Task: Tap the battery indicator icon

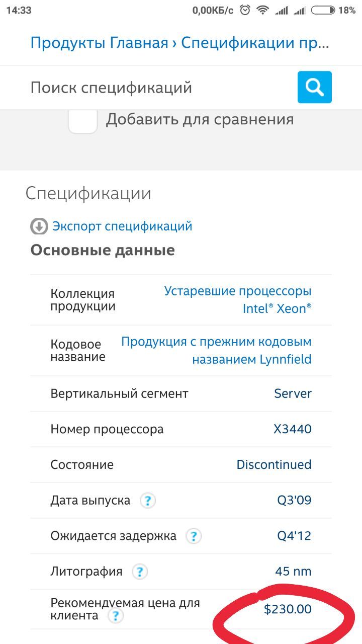Action: pos(323,10)
